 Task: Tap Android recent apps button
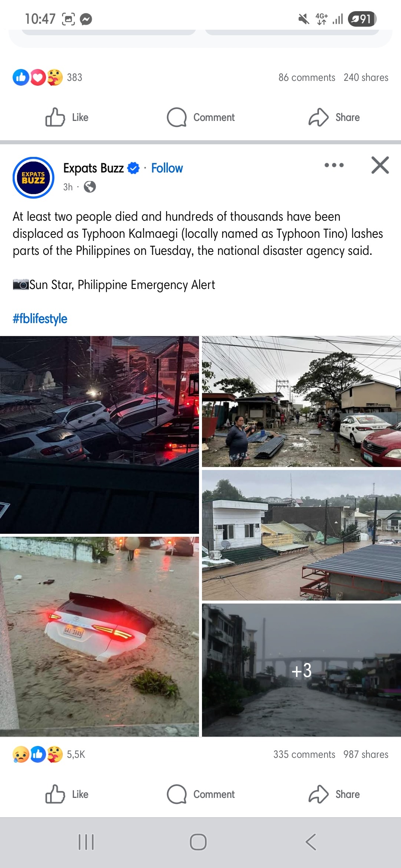tap(86, 842)
